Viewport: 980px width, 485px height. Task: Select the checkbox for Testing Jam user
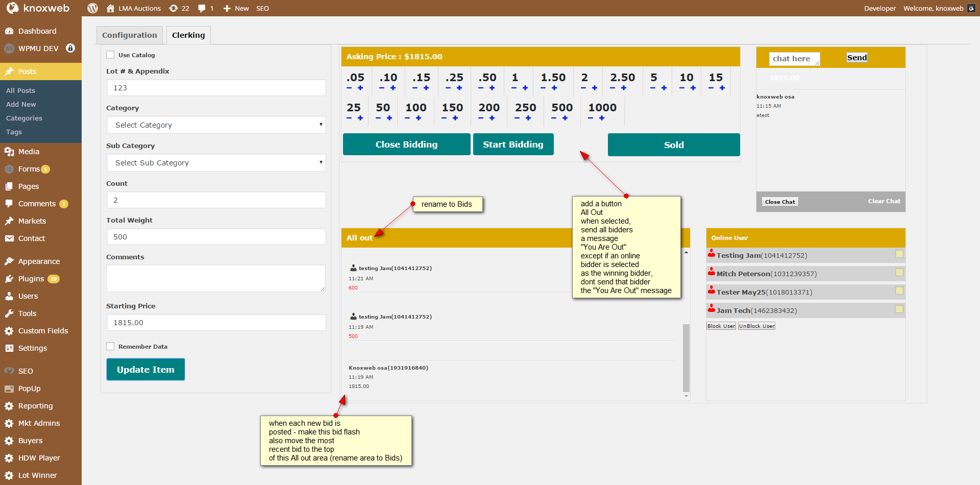[x=899, y=254]
